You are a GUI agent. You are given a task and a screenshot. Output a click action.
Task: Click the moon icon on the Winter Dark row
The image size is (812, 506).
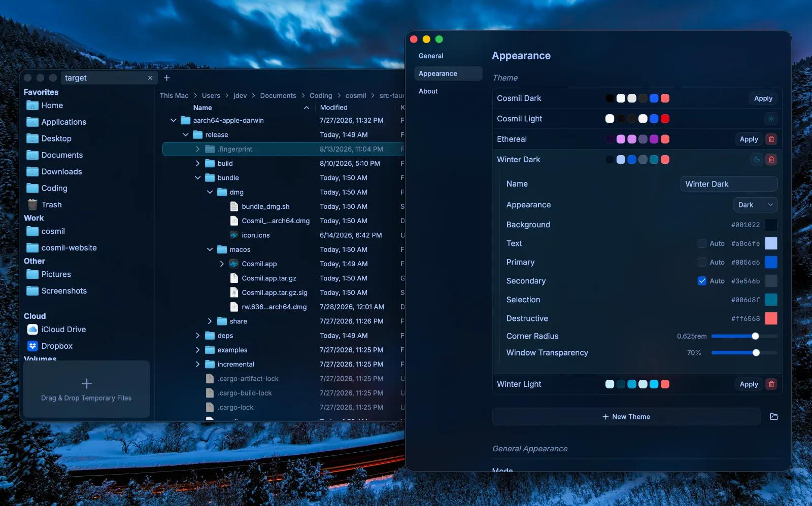pos(757,160)
